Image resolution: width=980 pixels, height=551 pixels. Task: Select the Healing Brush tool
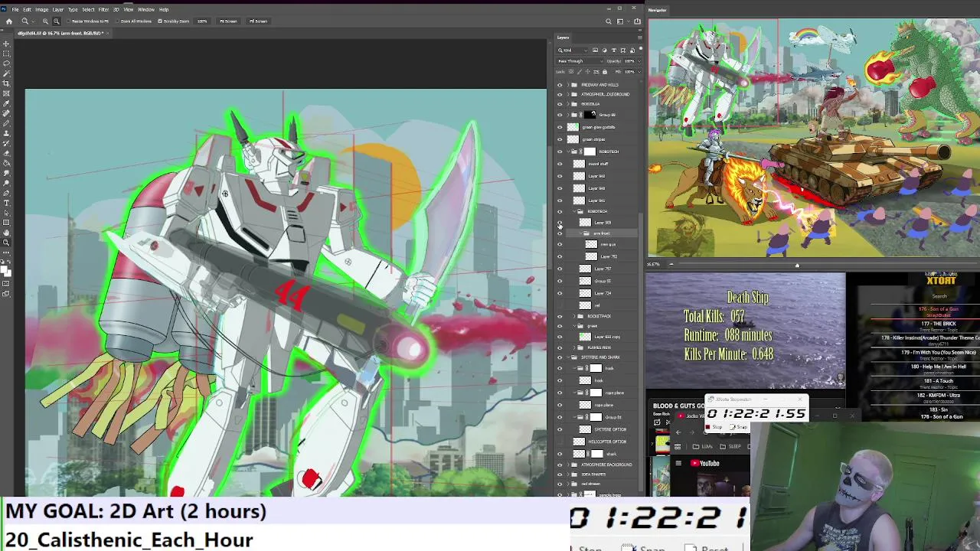coord(6,113)
